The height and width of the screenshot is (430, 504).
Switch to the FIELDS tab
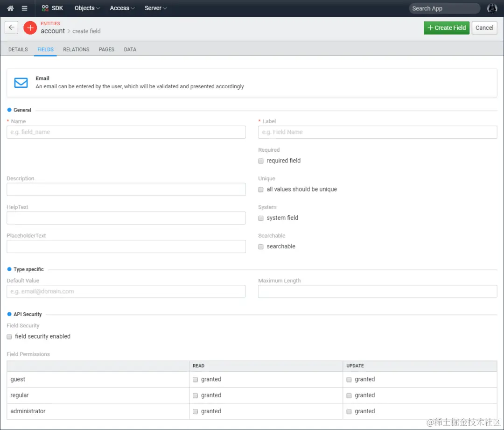click(45, 49)
